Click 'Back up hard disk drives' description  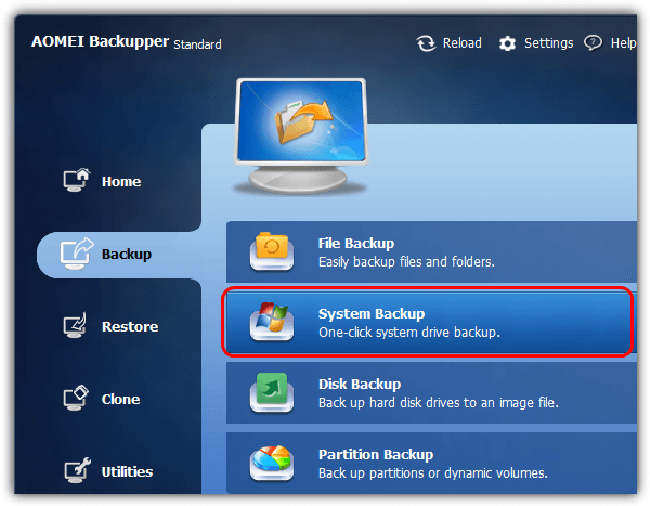click(x=439, y=403)
